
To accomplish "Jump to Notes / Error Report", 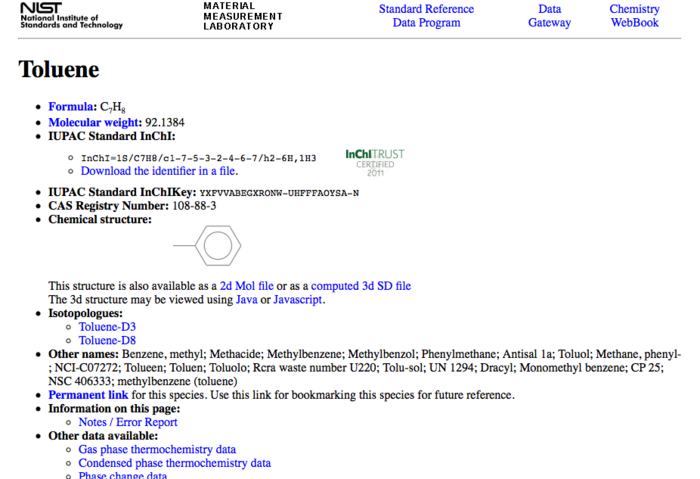I will 128,422.
